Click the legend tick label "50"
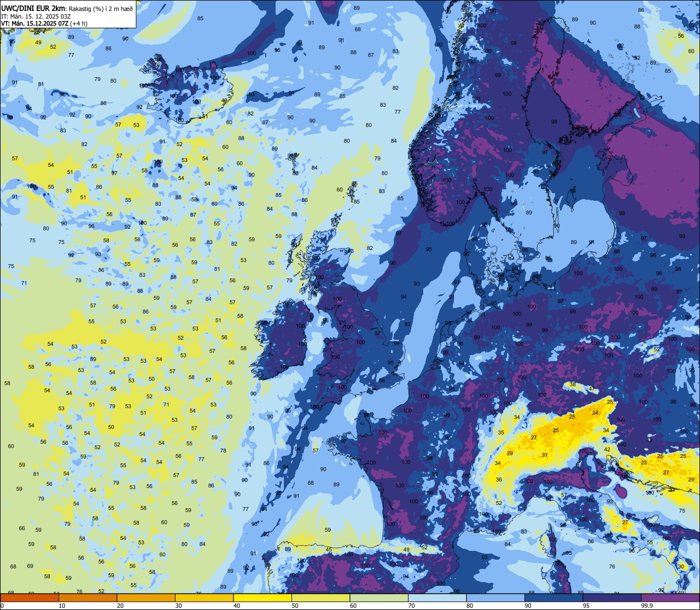 295,606
